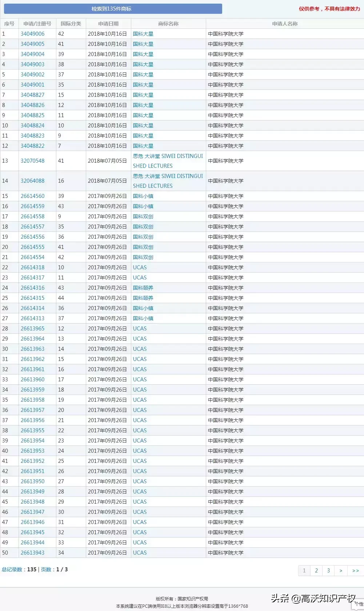364x611 pixels.
Task: Click the 商标名称 column header
Action: pyautogui.click(x=168, y=24)
